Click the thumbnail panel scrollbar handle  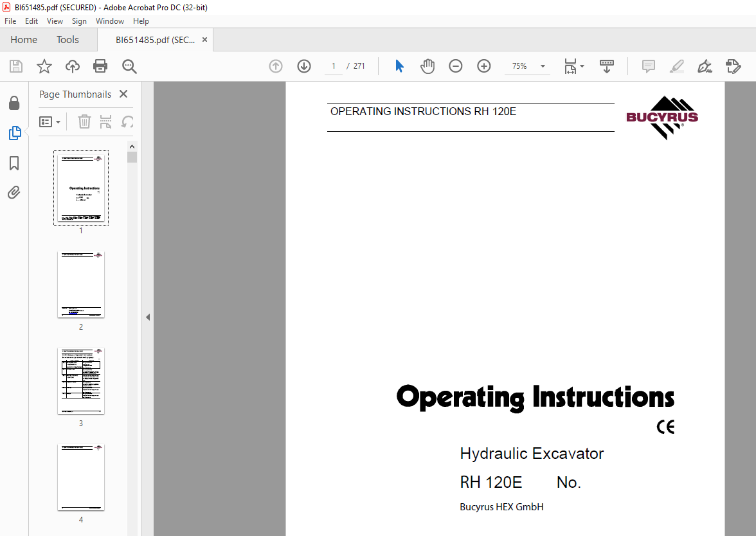(x=132, y=157)
